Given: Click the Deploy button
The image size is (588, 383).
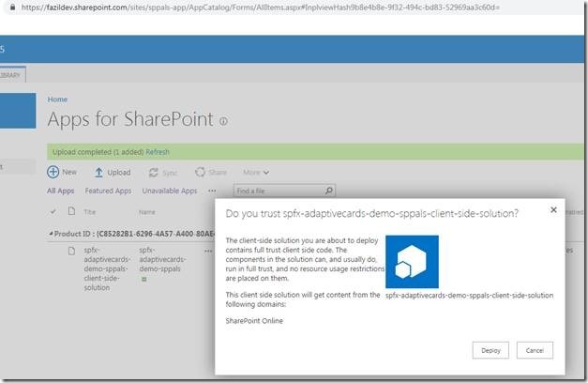Looking at the screenshot, I should (492, 349).
